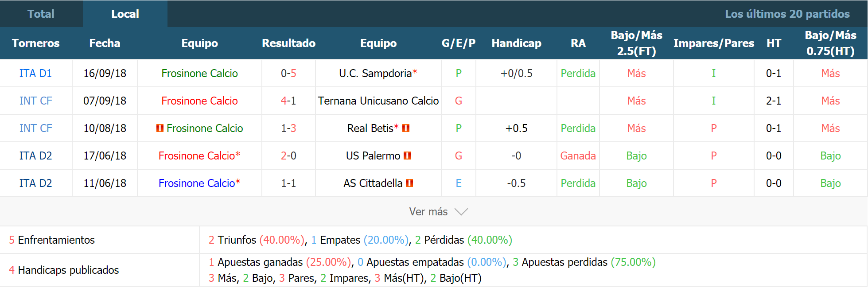Open ITA D1 tournament link
The width and height of the screenshot is (868, 288).
[x=35, y=73]
